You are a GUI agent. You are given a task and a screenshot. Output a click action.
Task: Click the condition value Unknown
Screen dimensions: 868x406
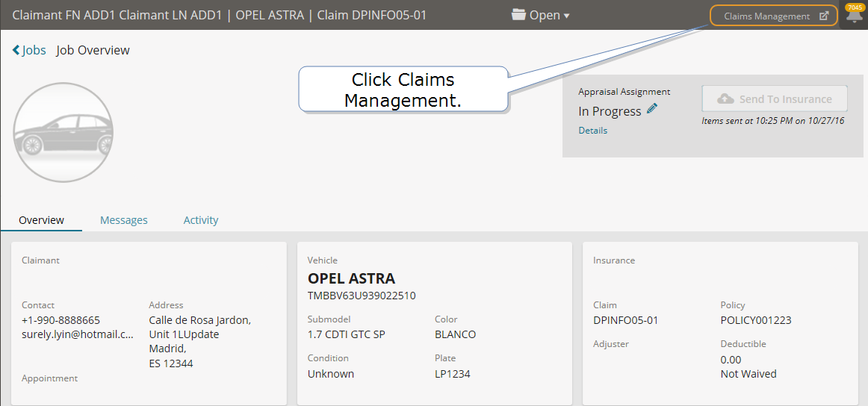click(330, 374)
